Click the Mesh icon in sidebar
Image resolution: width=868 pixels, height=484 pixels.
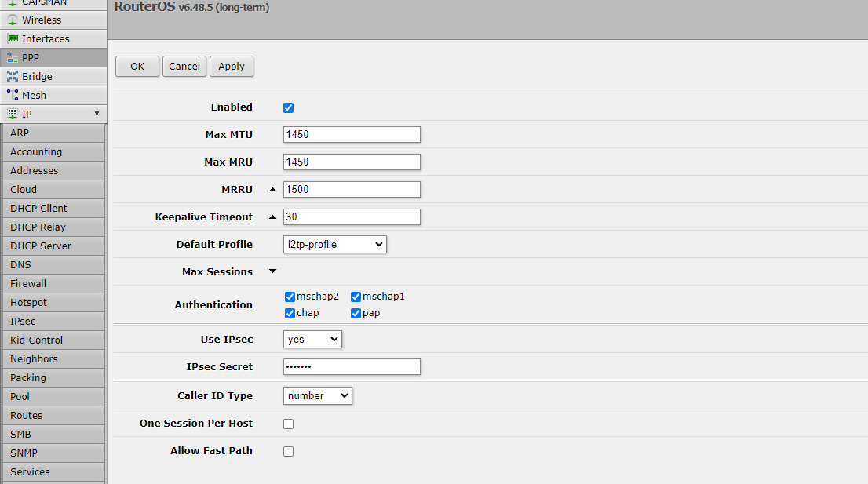(x=13, y=96)
